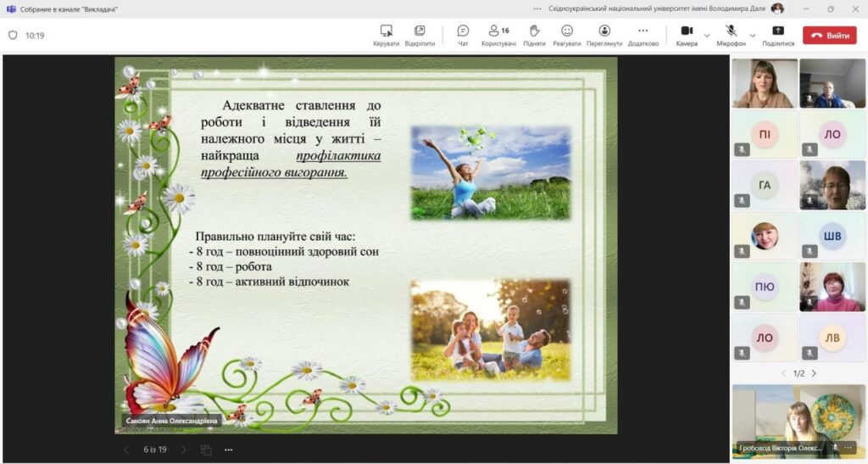Viewport: 868px width, 464px height.
Task: Pop out content with Відкріпити icon
Action: tap(420, 31)
